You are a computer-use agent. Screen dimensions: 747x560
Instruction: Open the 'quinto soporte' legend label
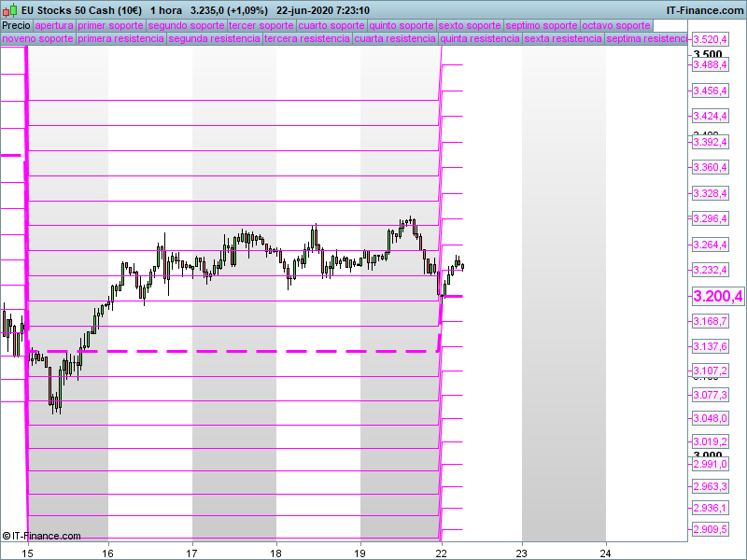pyautogui.click(x=401, y=25)
